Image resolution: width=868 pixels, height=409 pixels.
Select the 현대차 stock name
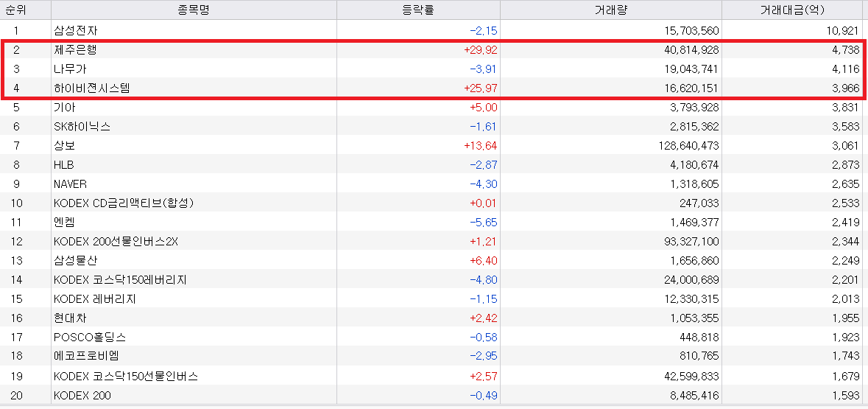(70, 318)
